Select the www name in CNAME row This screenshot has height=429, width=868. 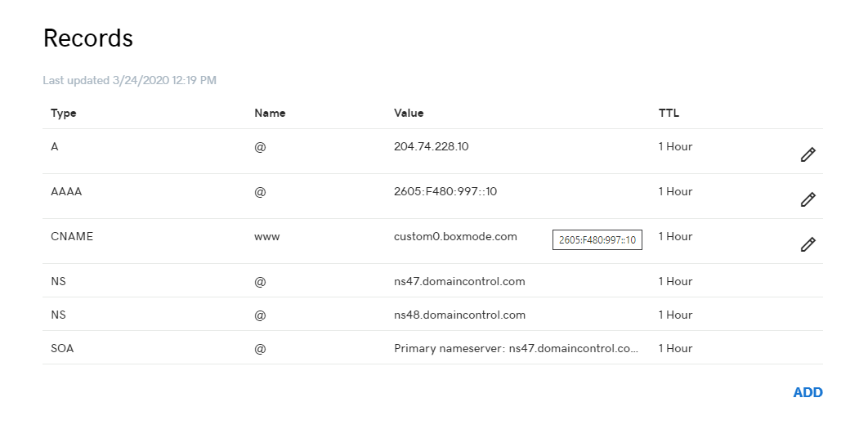[267, 236]
